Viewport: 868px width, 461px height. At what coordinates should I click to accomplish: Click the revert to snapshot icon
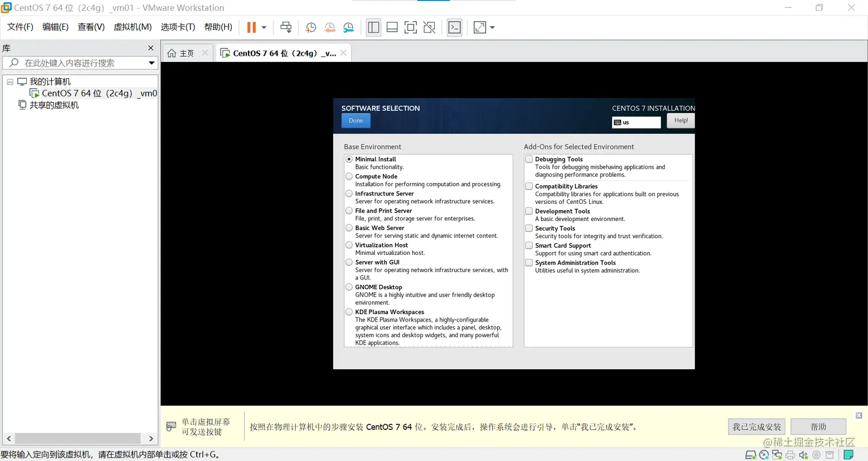330,27
